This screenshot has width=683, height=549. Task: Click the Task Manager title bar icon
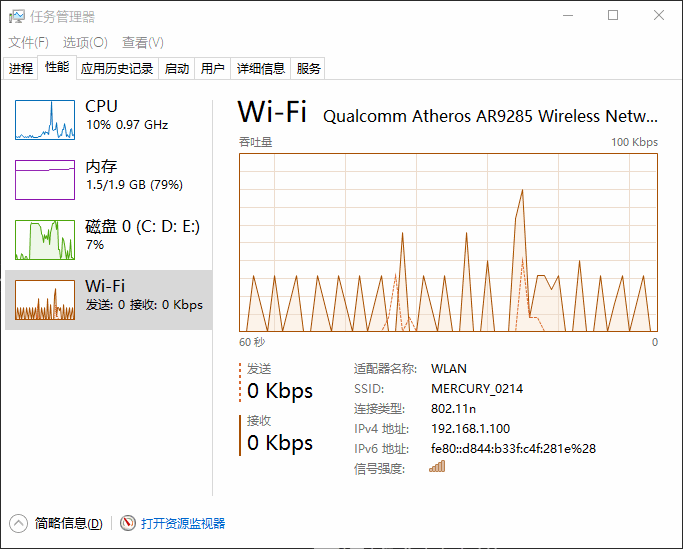pyautogui.click(x=16, y=16)
